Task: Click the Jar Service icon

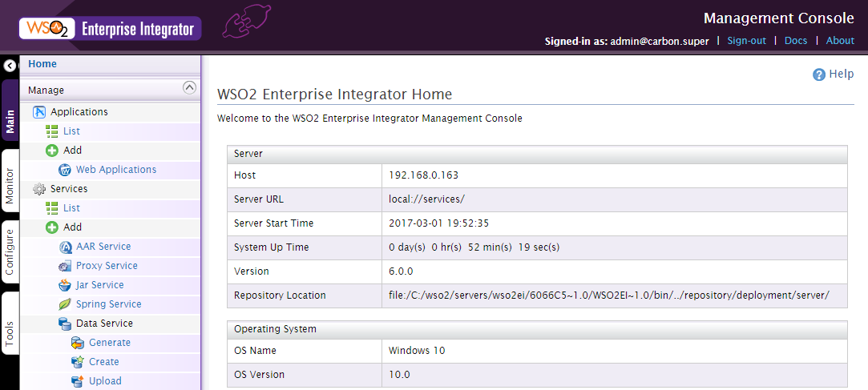Action: (66, 285)
